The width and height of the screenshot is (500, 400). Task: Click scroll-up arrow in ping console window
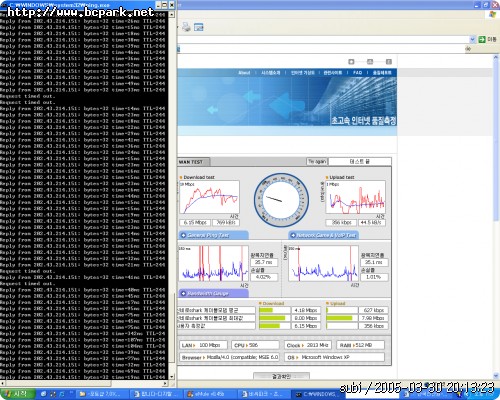(172, 14)
